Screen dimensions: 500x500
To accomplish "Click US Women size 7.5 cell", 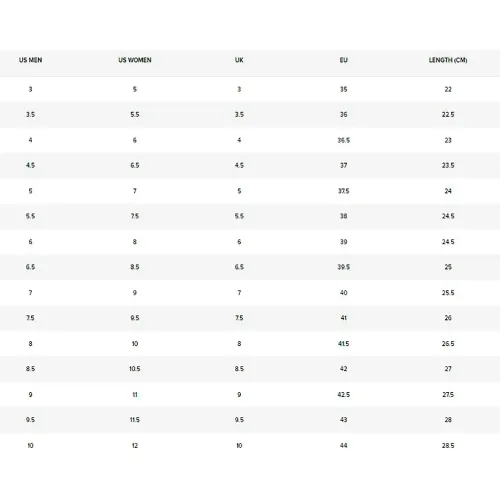I will coord(135,216).
